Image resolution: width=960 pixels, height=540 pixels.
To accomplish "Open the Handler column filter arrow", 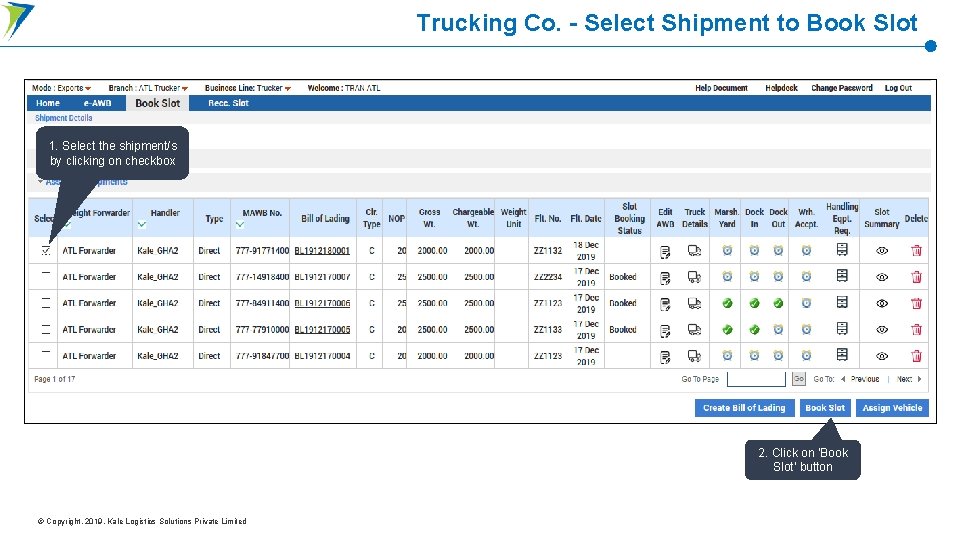I will [141, 225].
